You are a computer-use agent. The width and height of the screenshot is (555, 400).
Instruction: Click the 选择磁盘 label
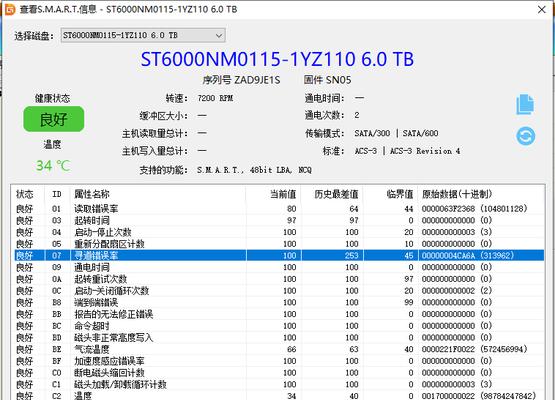34,36
